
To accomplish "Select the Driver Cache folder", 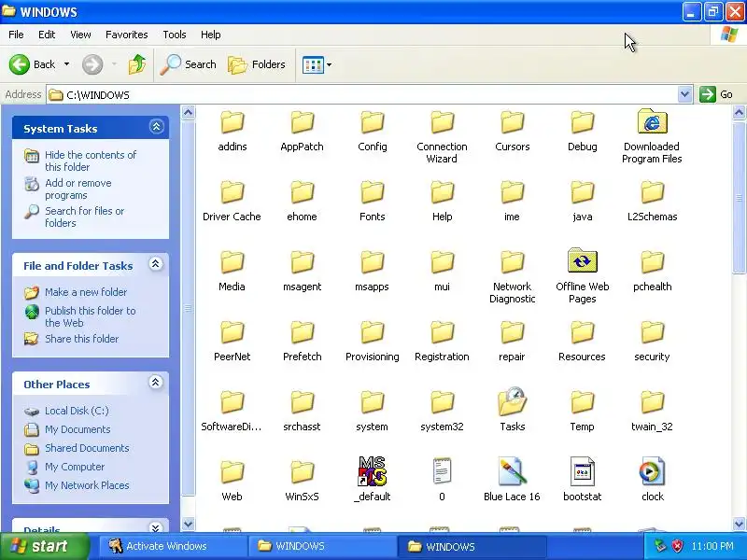I will [x=232, y=201].
